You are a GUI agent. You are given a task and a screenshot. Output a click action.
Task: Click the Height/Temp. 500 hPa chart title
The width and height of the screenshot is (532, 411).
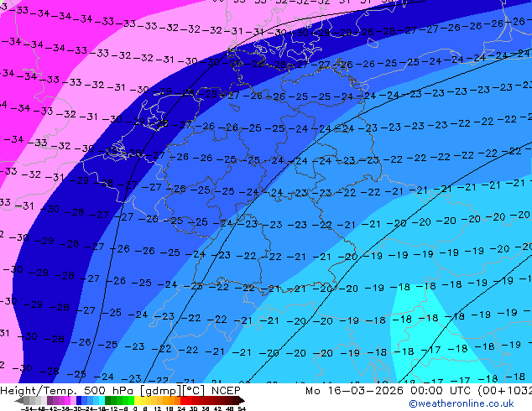(x=68, y=391)
